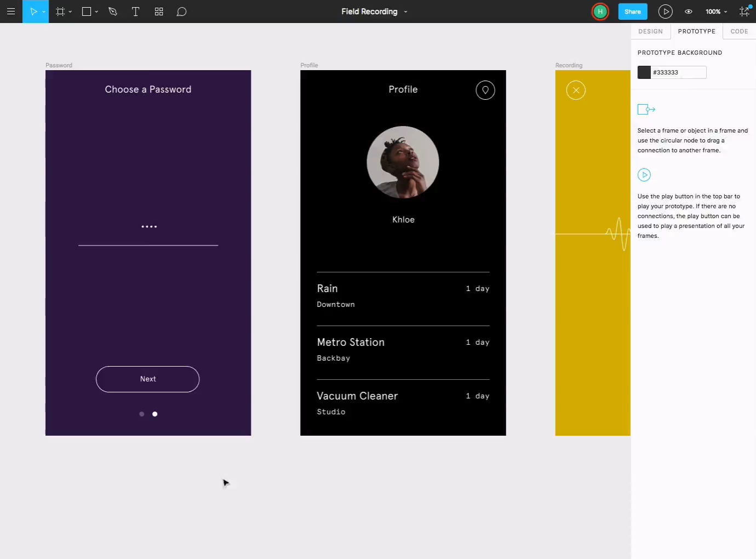The width and height of the screenshot is (756, 559).
Task: Open the eye view settings icon
Action: click(x=689, y=12)
